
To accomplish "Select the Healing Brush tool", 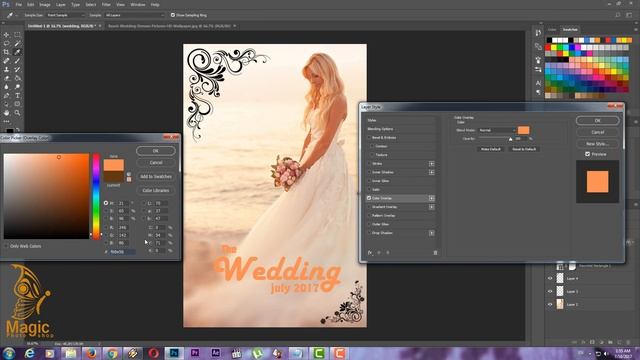I will click(x=7, y=61).
